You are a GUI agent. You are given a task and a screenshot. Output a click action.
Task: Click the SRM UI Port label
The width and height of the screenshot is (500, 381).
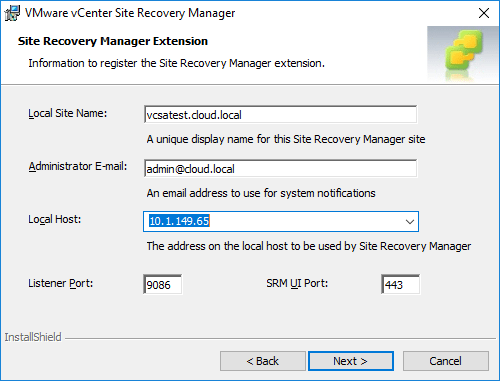(297, 283)
